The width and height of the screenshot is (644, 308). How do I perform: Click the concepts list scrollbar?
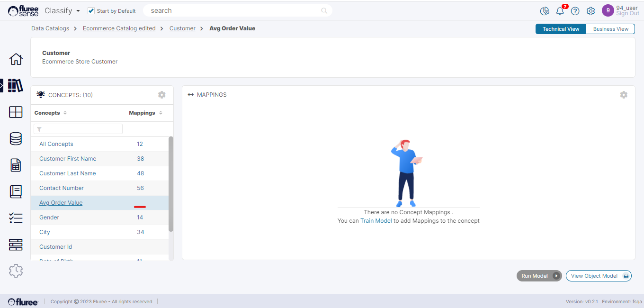[x=171, y=184]
